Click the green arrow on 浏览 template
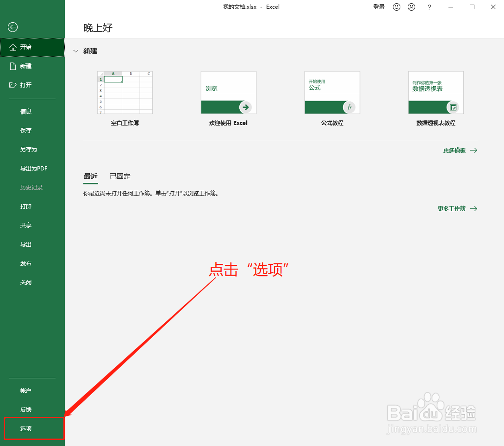Screen dimensions: 504x446 pos(246,107)
